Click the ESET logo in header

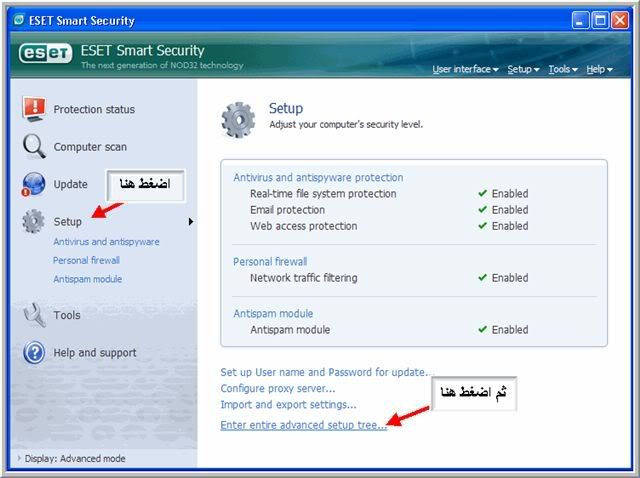(x=45, y=53)
